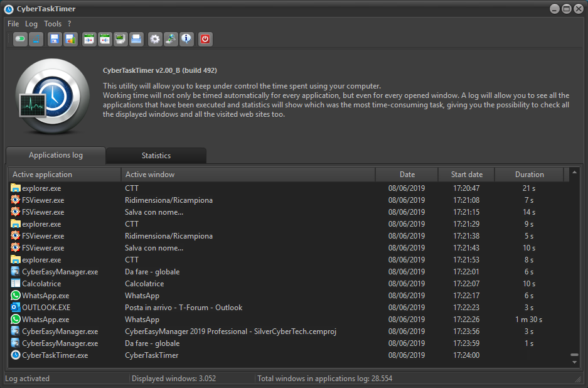Viewport: 588px width, 388px height.
Task: Click the title bar clock app icon
Action: [x=9, y=9]
